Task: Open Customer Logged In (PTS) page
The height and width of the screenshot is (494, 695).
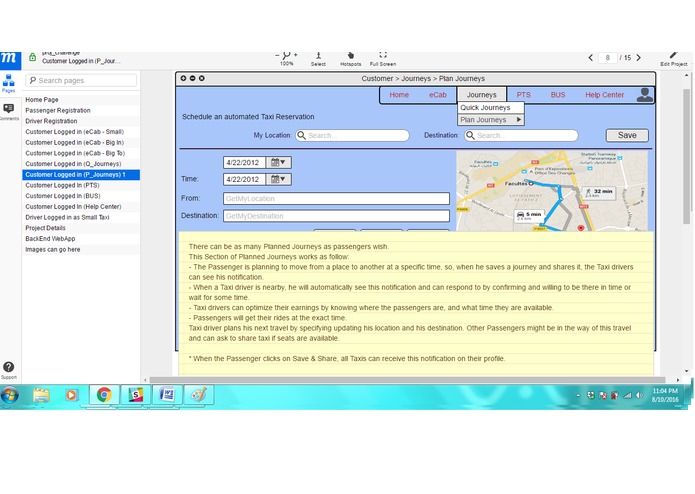Action: [x=81, y=185]
